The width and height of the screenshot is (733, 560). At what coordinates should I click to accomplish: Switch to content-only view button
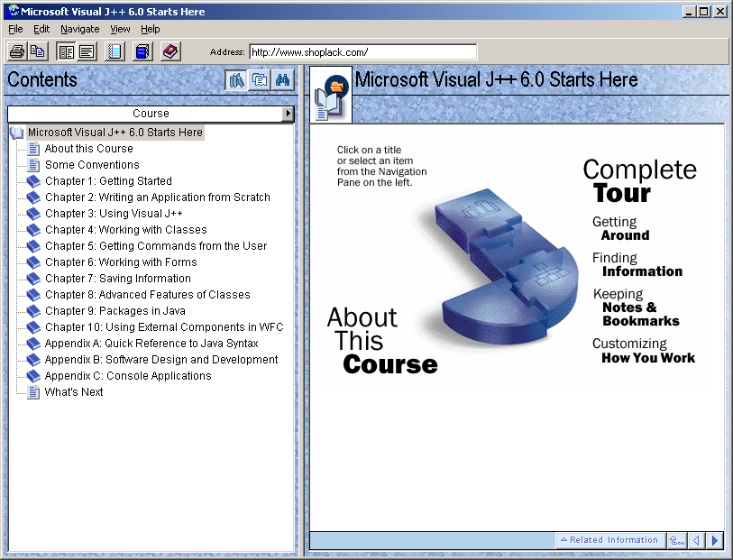pos(87,51)
